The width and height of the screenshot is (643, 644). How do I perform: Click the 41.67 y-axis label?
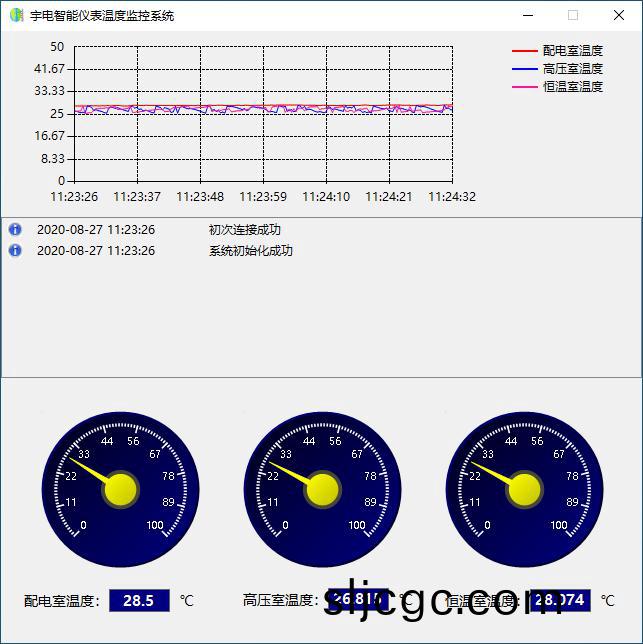[x=49, y=69]
